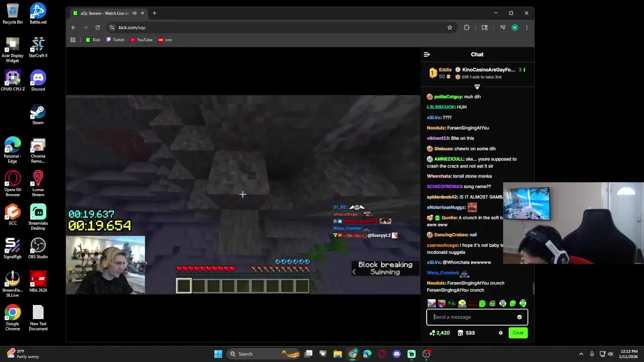The width and height of the screenshot is (644, 362).
Task: Open Chrome apps grid in bookmarks bar
Action: click(73, 40)
